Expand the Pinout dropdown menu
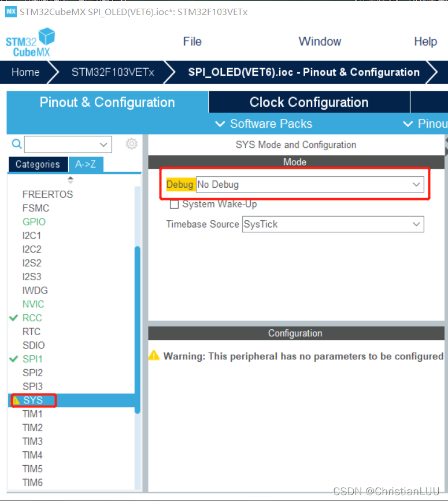448x501 pixels. [425, 124]
